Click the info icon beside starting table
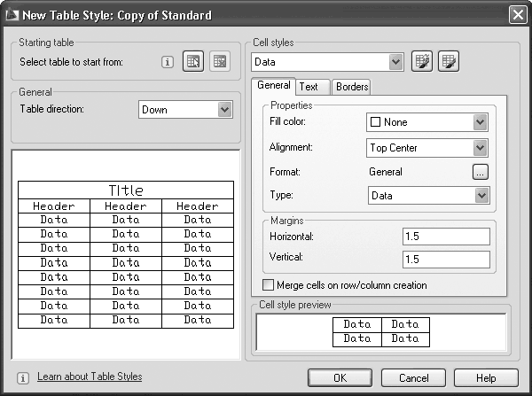Viewport: 532px width, 396px height. [x=167, y=62]
